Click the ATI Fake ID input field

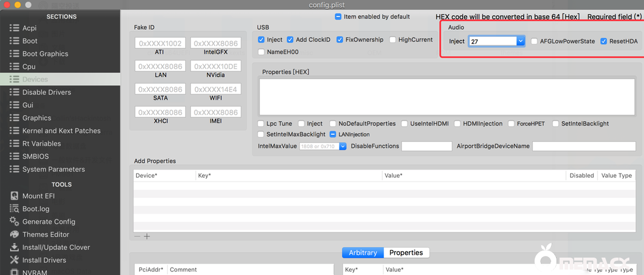(160, 43)
